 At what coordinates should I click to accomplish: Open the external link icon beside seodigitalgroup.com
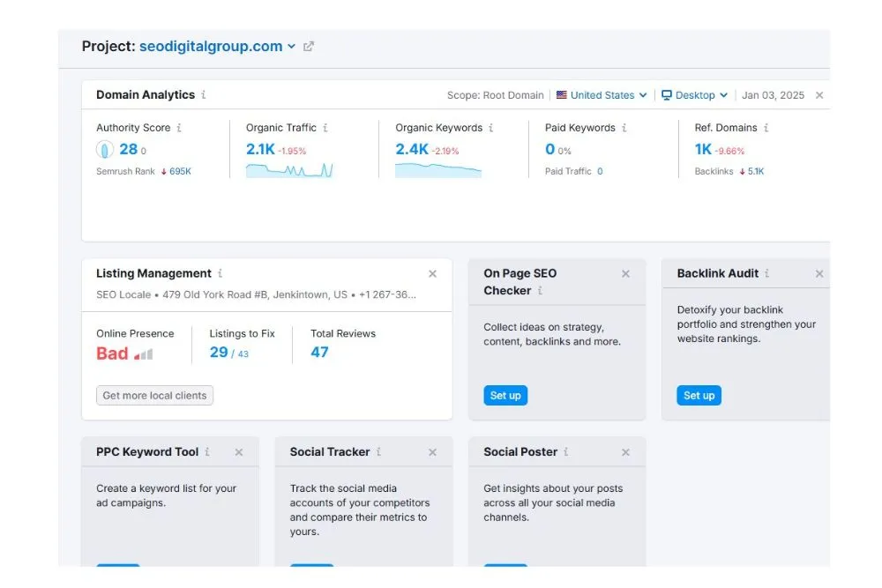[x=308, y=47]
